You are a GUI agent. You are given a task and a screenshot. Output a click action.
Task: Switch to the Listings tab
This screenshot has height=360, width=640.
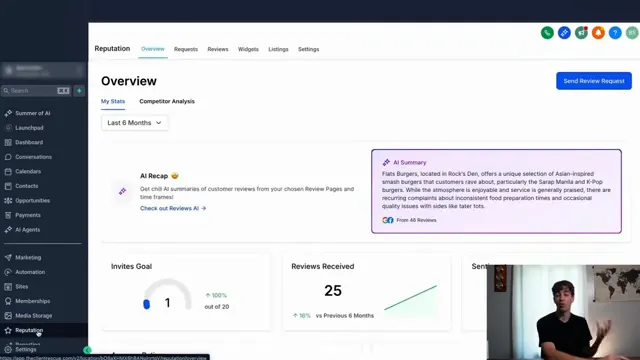278,49
